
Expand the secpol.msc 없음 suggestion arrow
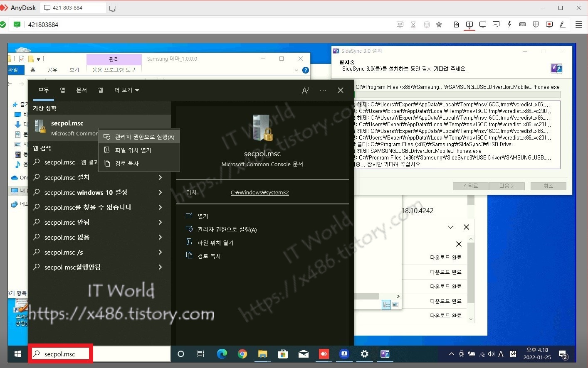coord(160,237)
